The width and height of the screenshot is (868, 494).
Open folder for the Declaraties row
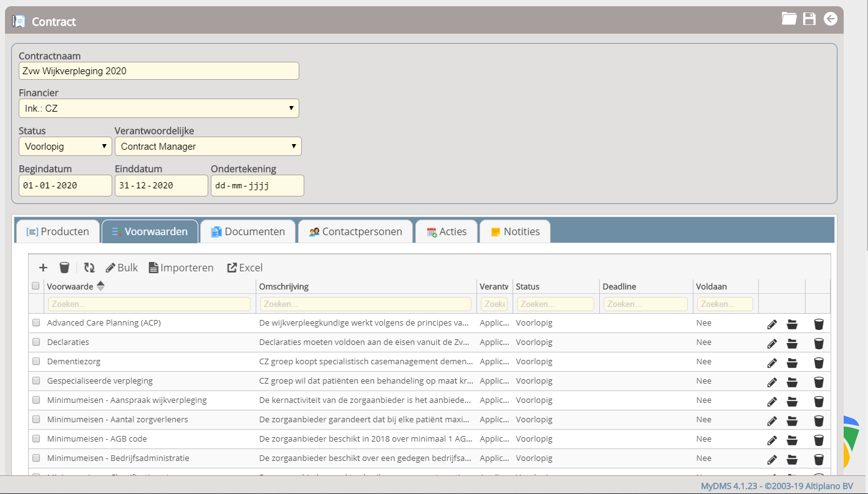pyautogui.click(x=792, y=343)
